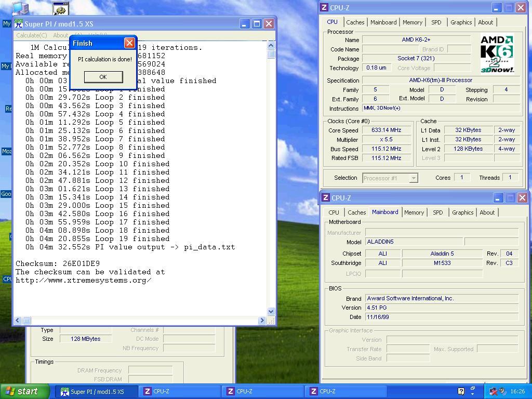Click the AMD K6-2 3DNow! logo
This screenshot has height=399, width=532.
pyautogui.click(x=497, y=54)
